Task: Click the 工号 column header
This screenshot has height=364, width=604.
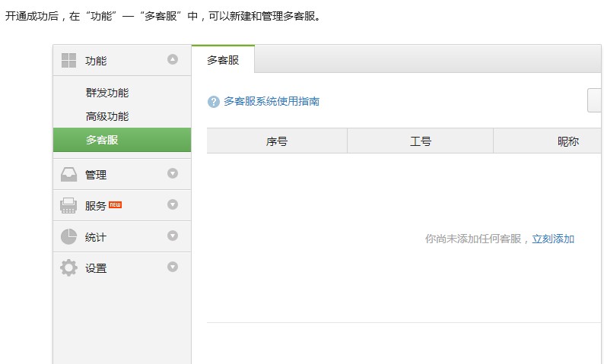Action: (421, 141)
